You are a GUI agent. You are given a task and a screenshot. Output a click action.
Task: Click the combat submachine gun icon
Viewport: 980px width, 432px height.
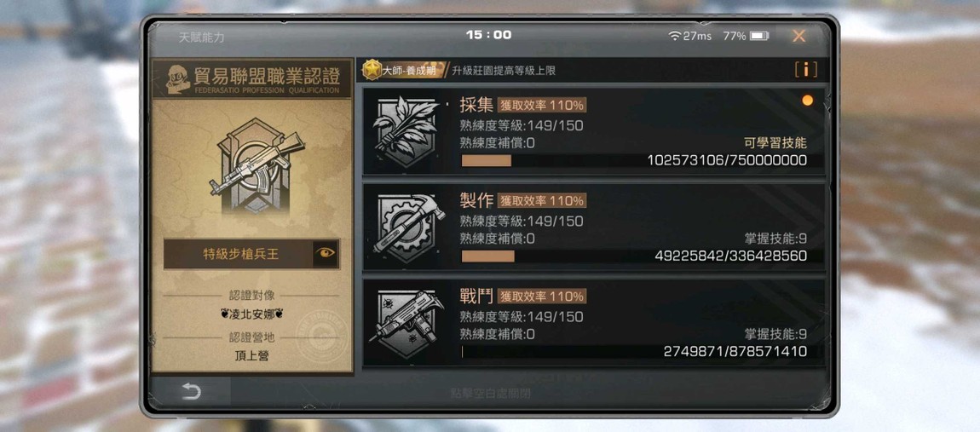(x=406, y=323)
